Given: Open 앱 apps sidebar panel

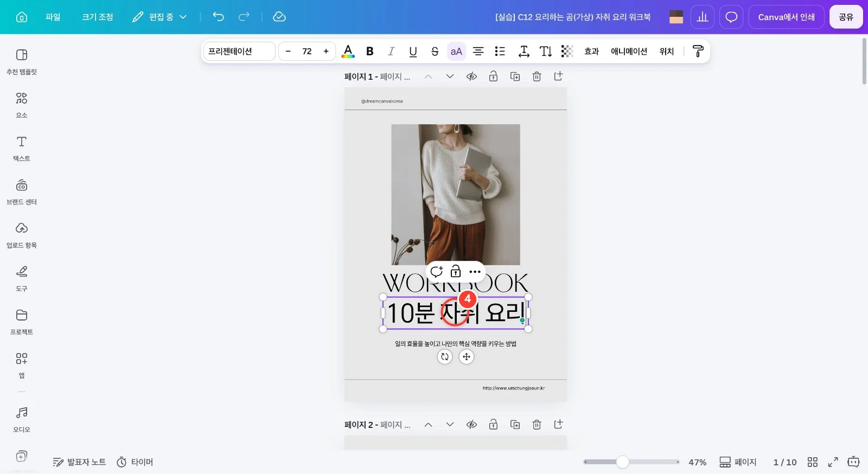Looking at the screenshot, I should coord(22,366).
